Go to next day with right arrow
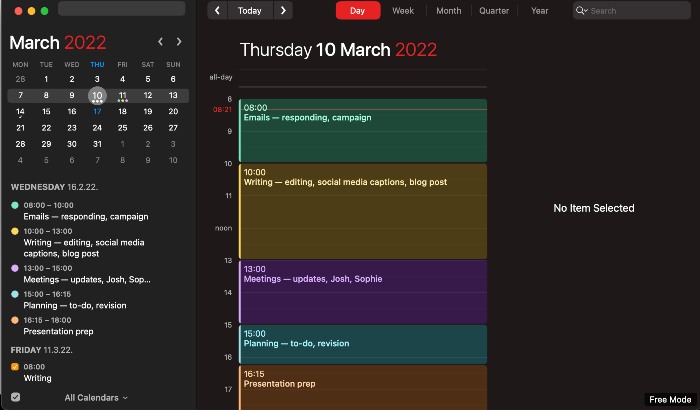This screenshot has height=410, width=700. pyautogui.click(x=283, y=11)
